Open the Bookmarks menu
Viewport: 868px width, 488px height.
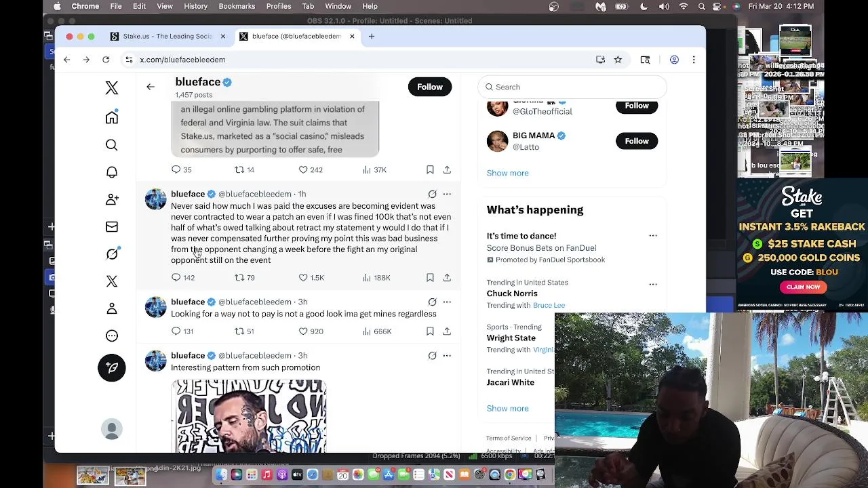pyautogui.click(x=237, y=6)
